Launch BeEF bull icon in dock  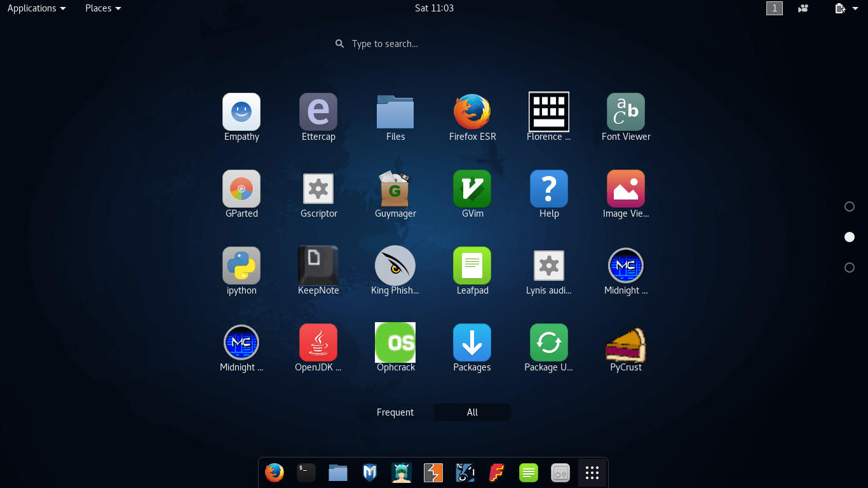click(465, 473)
